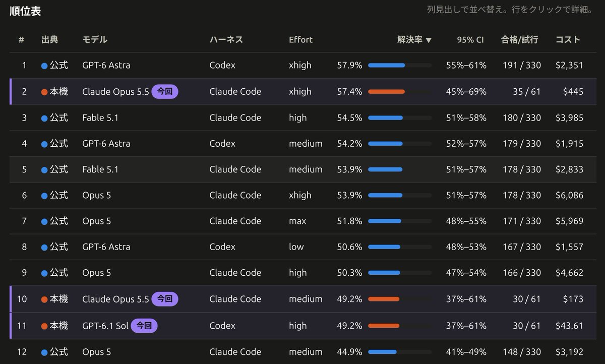605x364 pixels.
Task: Sort by the Effort column header
Action: point(300,40)
